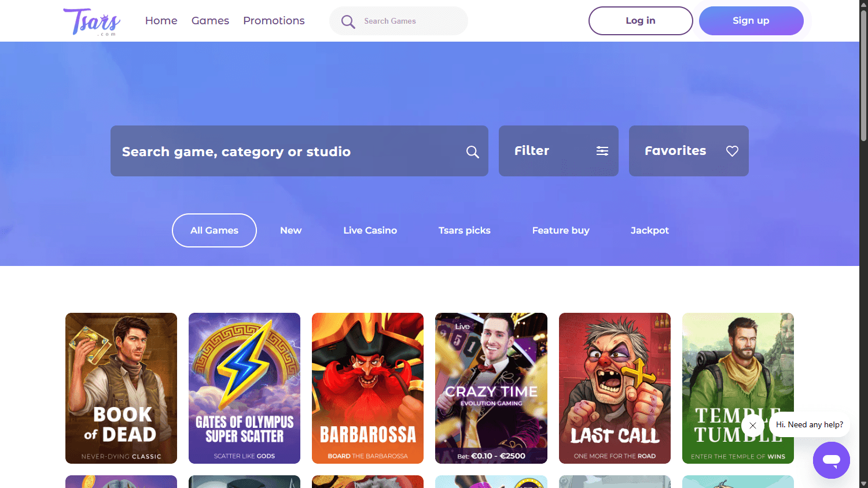The image size is (868, 488).
Task: Select the Live Casino tab
Action: (x=370, y=230)
